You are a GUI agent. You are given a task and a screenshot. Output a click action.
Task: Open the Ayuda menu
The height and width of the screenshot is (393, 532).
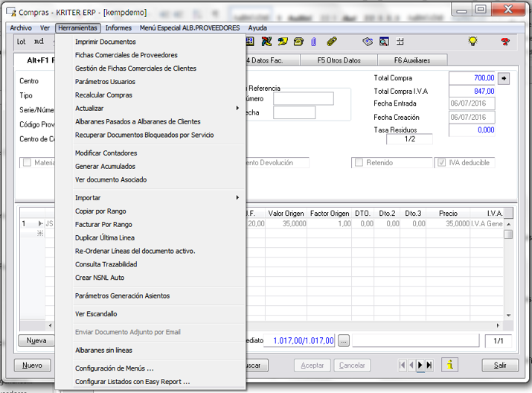[x=257, y=28]
